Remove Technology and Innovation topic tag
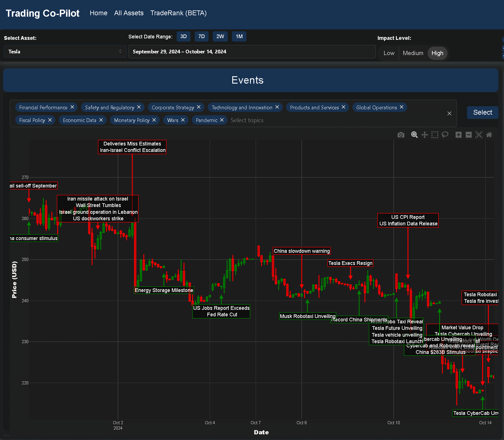 pyautogui.click(x=277, y=107)
